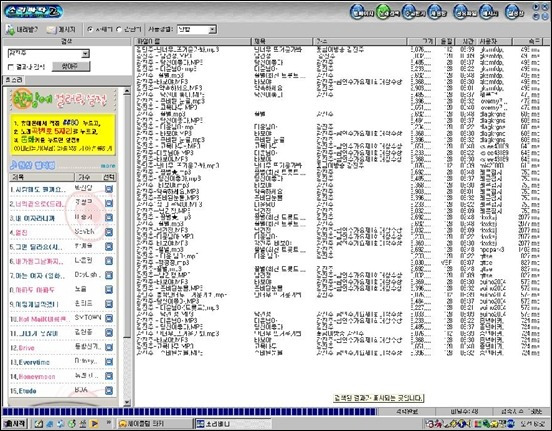The width and height of the screenshot is (552, 431).
Task: Click the small play button at top-right corner
Action: pos(536,7)
